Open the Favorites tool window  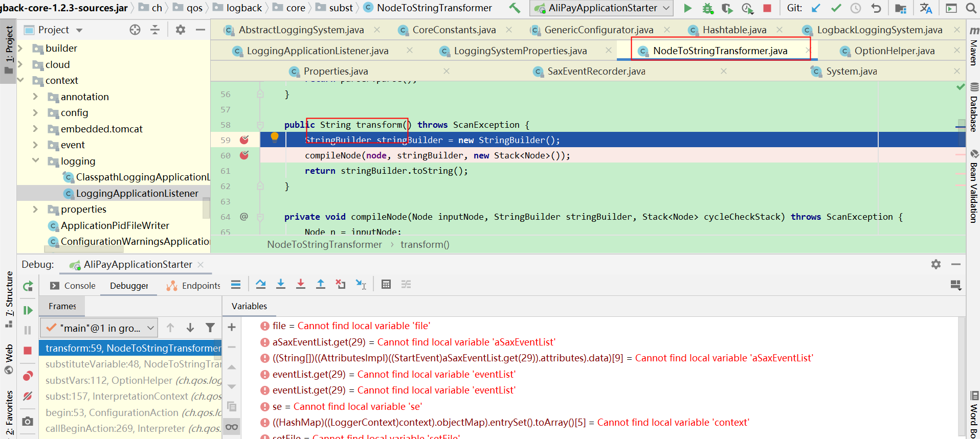(x=9, y=412)
